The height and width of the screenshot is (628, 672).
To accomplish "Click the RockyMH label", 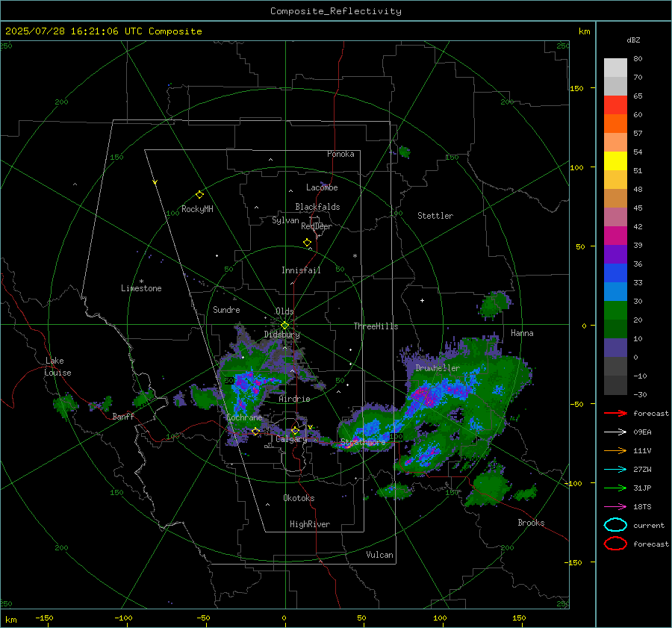I will coord(197,209).
